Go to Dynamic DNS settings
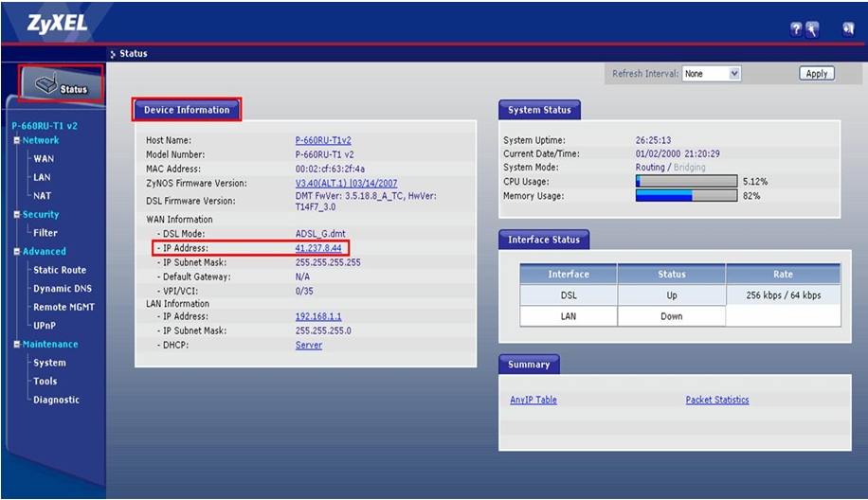 63,289
